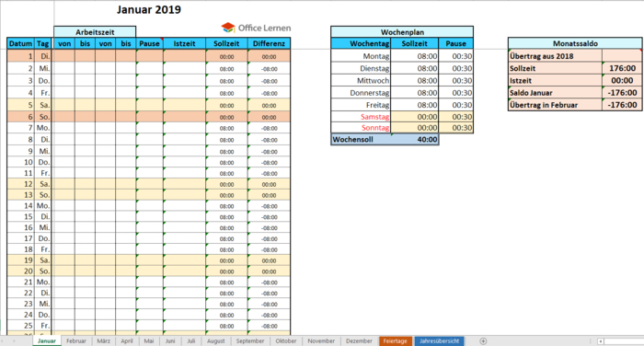Screen dimensions: 644x346
Task: Select the Sollzeit header in time table
Action: [x=226, y=43]
